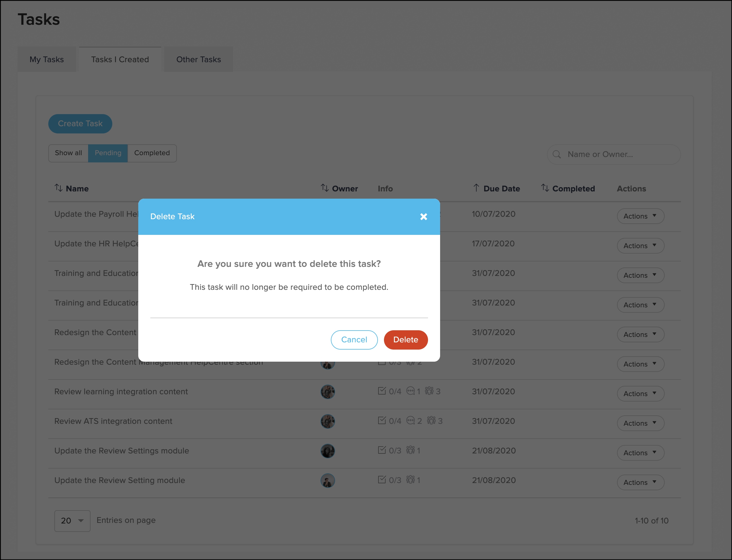732x560 pixels.
Task: Click checklist icon in Review ATS integration row
Action: (382, 420)
